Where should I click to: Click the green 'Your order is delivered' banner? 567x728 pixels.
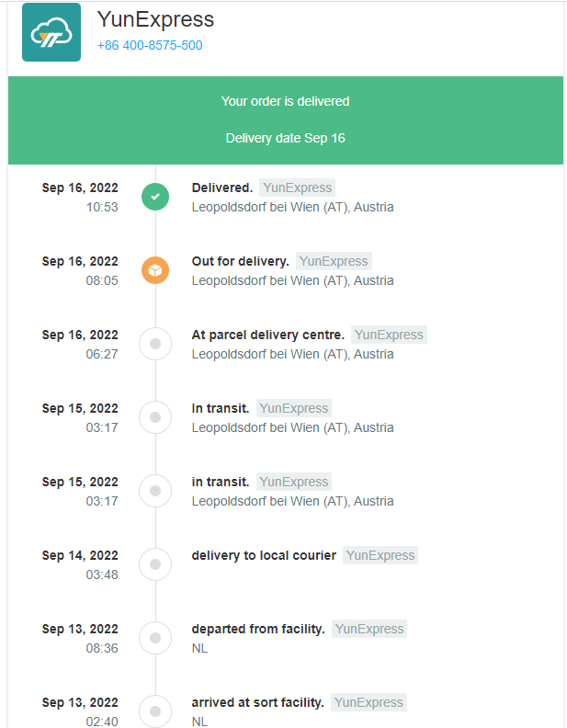[286, 120]
